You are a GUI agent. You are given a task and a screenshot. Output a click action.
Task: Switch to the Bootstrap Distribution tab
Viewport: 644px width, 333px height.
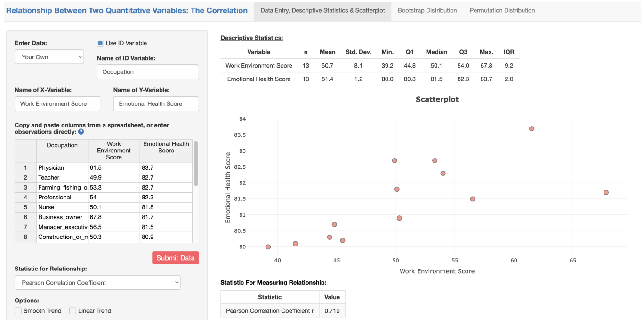click(x=427, y=10)
